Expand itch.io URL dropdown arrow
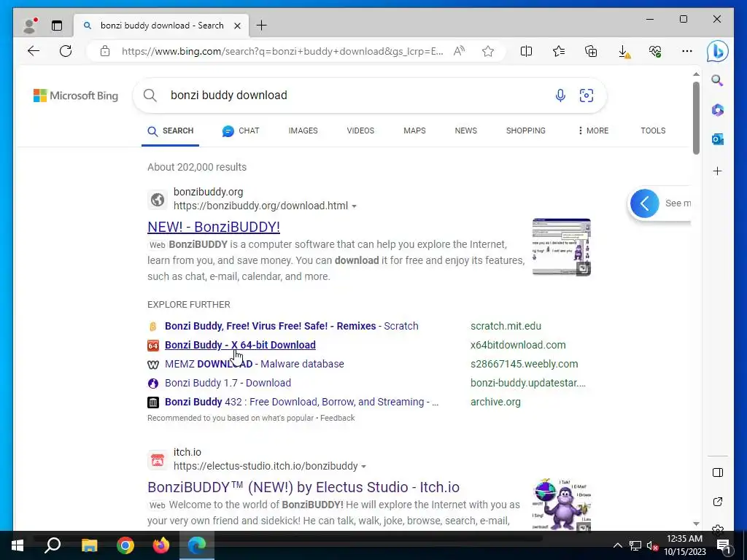This screenshot has height=560, width=747. click(x=363, y=466)
